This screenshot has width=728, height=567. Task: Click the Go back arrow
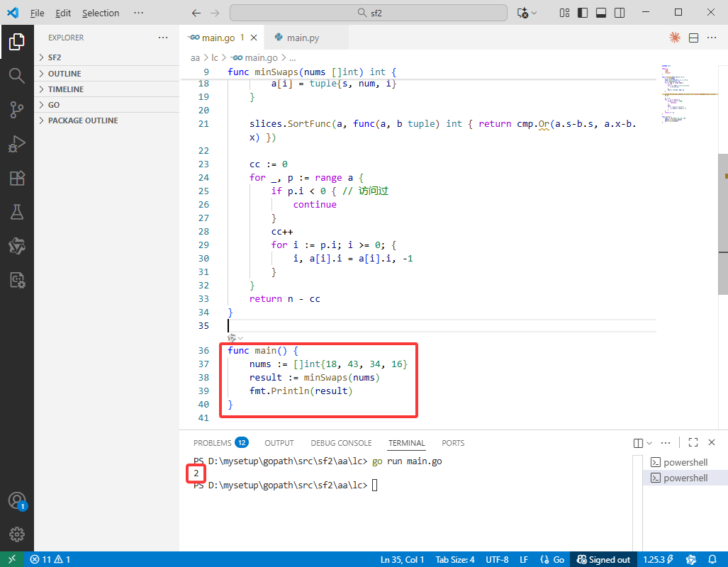[196, 13]
